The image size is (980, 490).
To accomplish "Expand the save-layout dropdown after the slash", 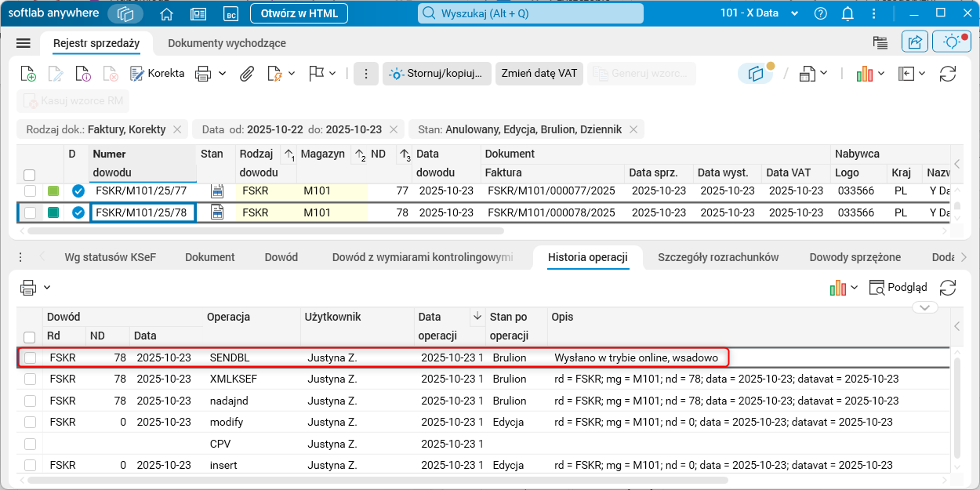I will (824, 74).
